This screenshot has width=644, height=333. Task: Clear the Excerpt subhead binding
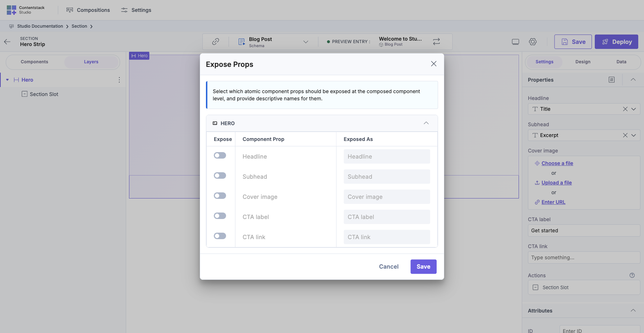[625, 135]
